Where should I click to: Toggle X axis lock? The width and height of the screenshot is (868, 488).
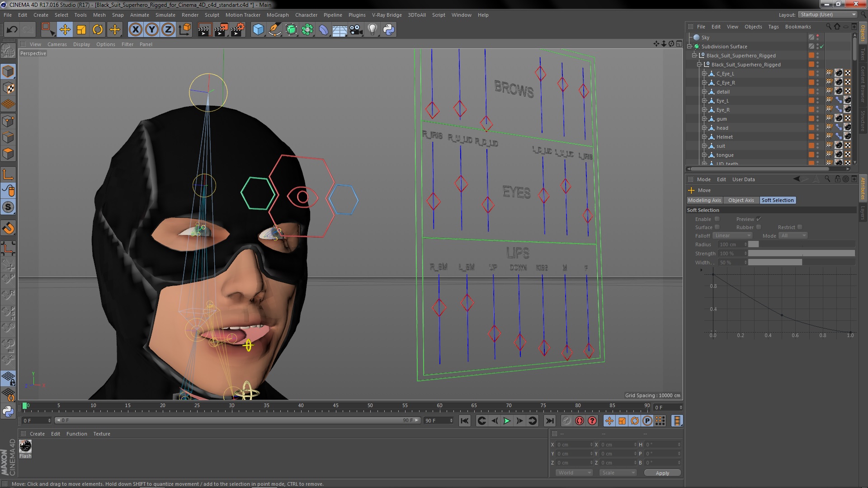point(135,30)
